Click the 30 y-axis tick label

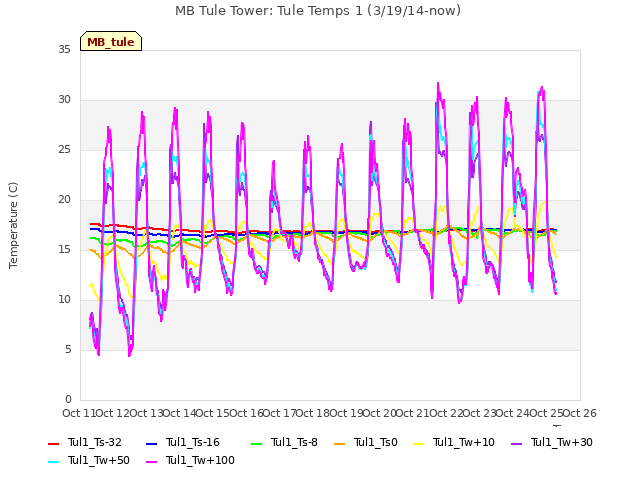point(64,100)
